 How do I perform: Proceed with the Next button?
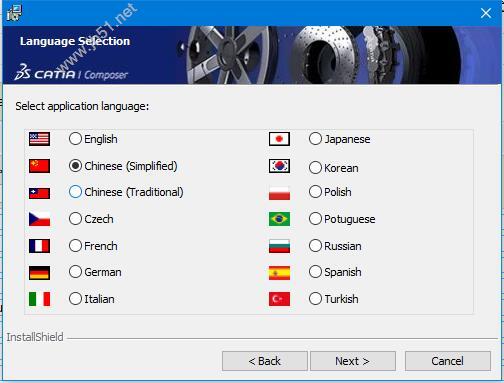pyautogui.click(x=353, y=361)
